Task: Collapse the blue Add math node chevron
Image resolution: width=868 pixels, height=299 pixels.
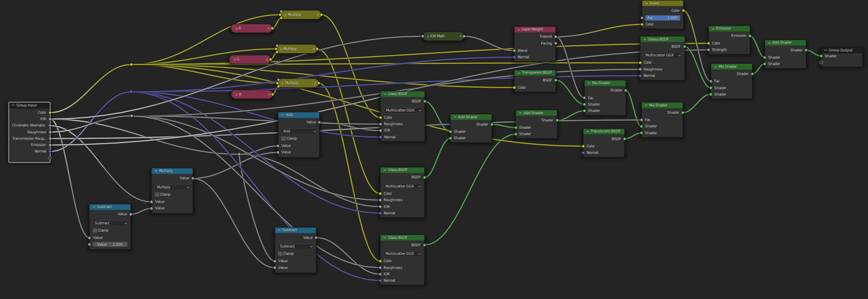Action: (x=283, y=115)
